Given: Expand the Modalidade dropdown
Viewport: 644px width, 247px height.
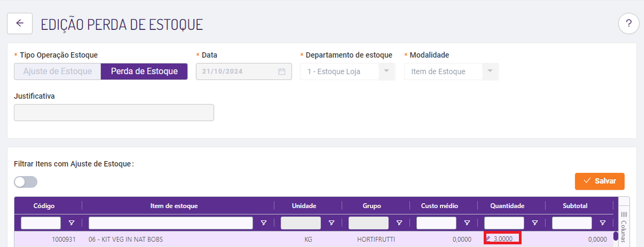Looking at the screenshot, I should pyautogui.click(x=490, y=71).
